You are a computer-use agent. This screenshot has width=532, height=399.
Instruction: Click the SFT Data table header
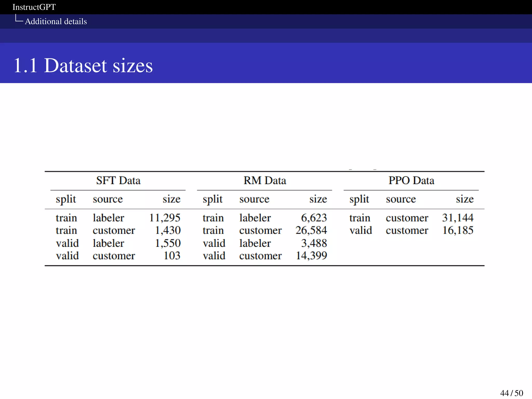pos(118,180)
